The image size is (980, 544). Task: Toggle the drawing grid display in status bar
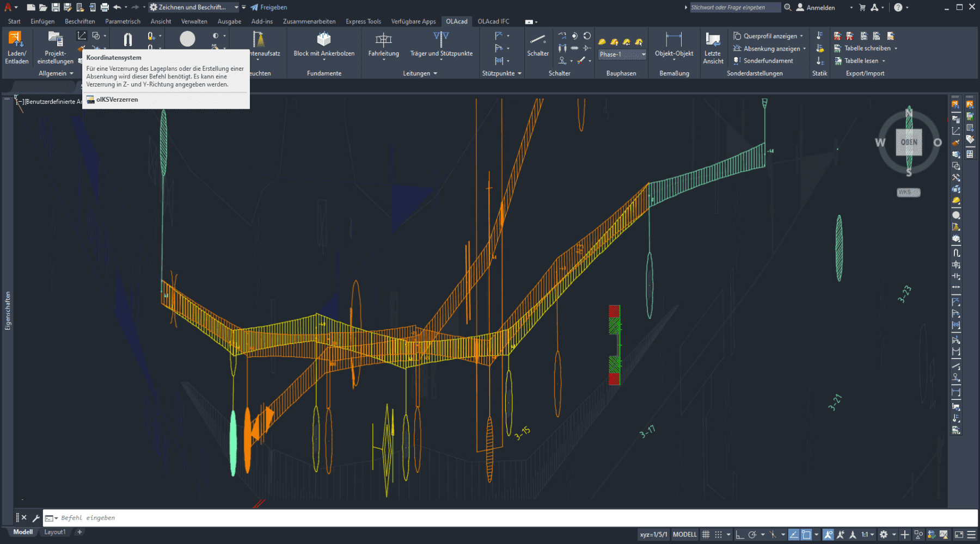[706, 535]
